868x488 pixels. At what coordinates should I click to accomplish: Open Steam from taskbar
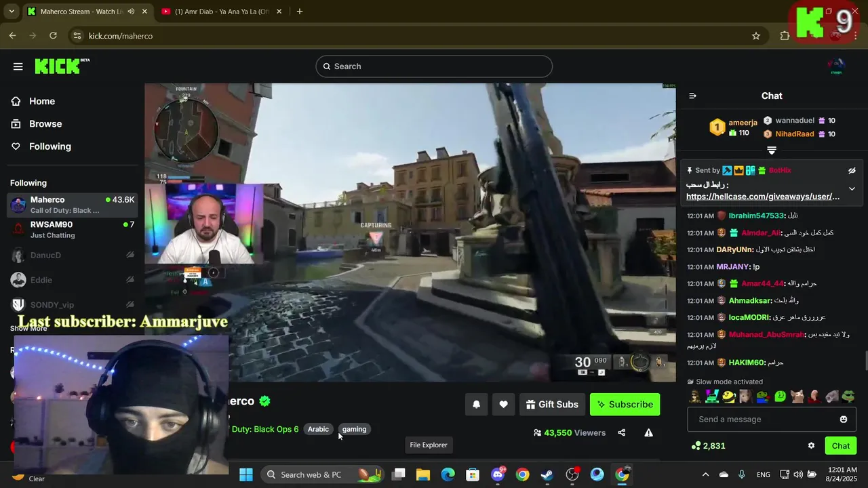[x=547, y=474]
